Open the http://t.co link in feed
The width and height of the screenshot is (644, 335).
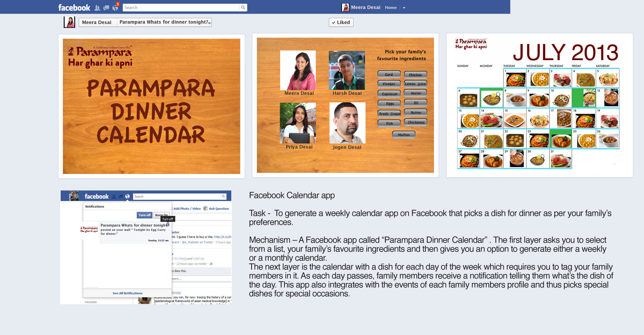(x=223, y=237)
